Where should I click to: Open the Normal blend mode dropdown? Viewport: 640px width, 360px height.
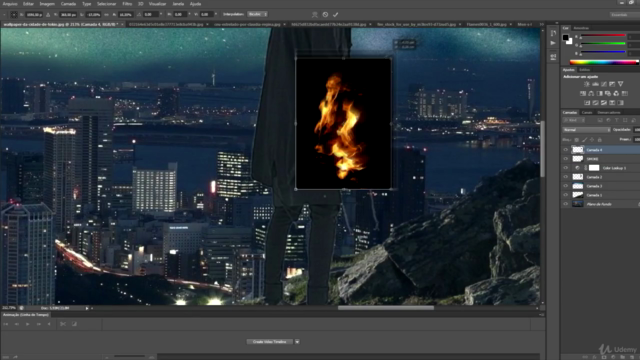tap(586, 130)
